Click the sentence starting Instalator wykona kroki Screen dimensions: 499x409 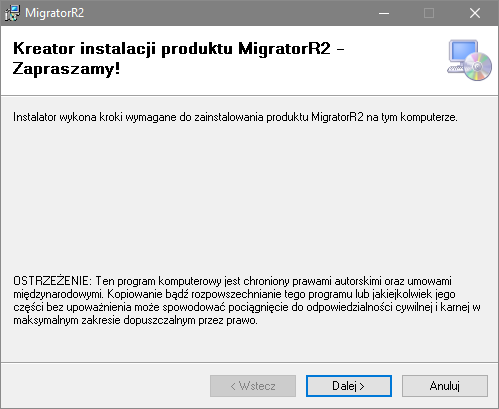(235, 117)
